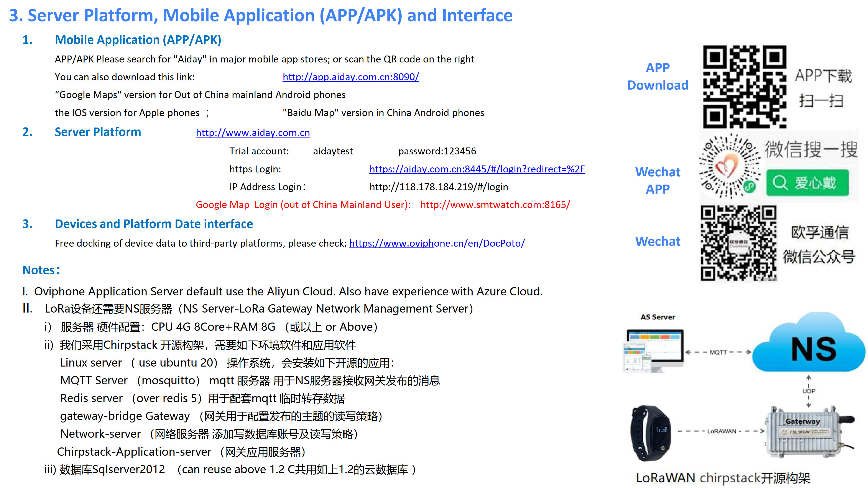Click the LoRaWAN chirpstack开源构架 caption

pyautogui.click(x=723, y=478)
